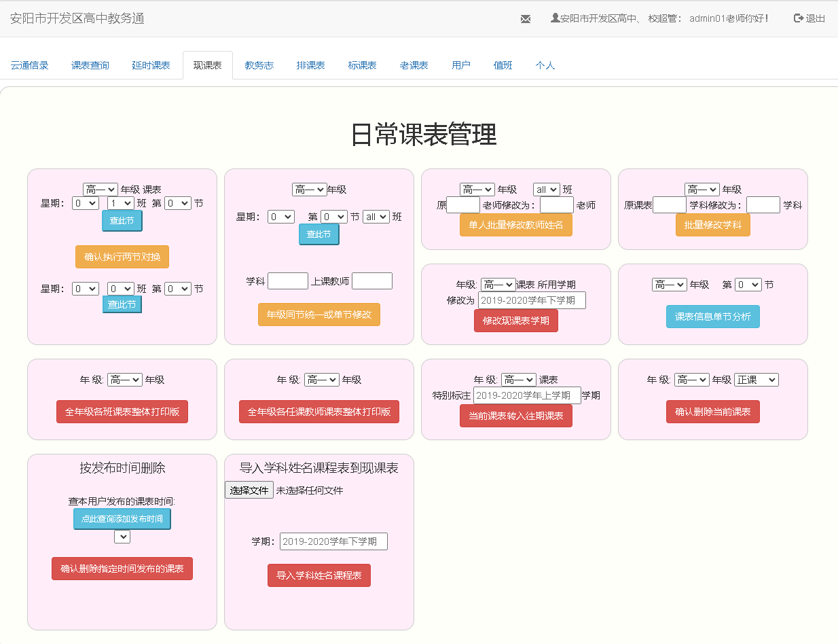Viewport: 838px width, 644px height.
Task: Click the 当前课表转入往期课表 button
Action: [x=516, y=416]
